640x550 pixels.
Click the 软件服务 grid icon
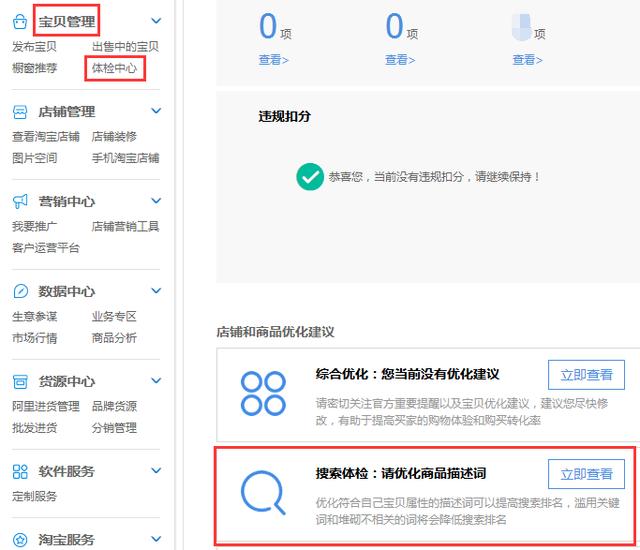pos(20,472)
